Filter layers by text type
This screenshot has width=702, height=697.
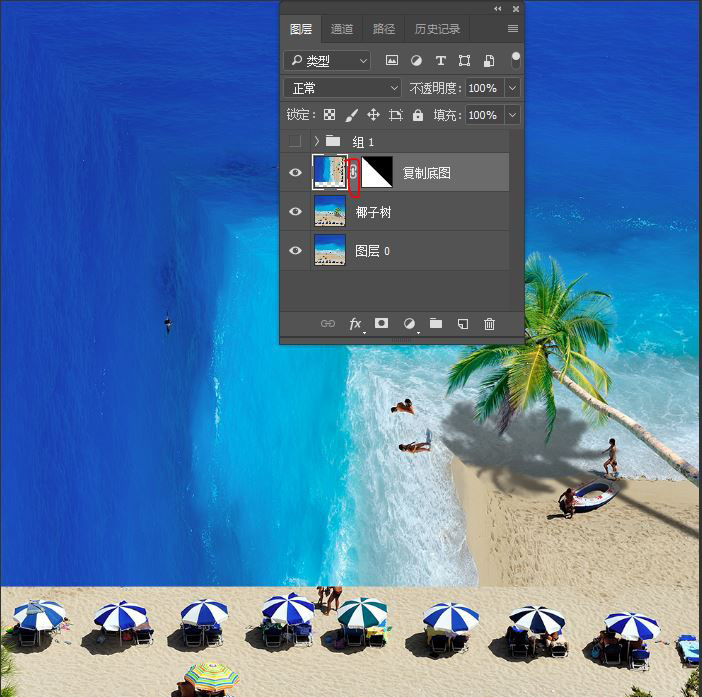coord(441,60)
